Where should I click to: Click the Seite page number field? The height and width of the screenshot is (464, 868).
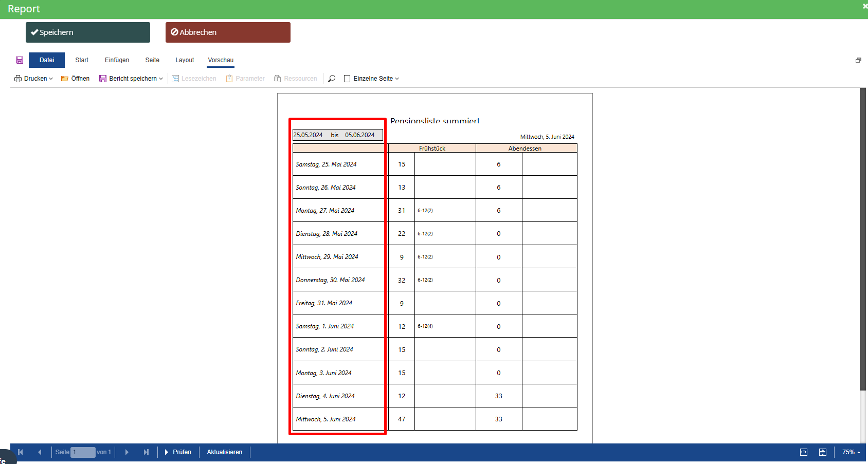pos(83,452)
